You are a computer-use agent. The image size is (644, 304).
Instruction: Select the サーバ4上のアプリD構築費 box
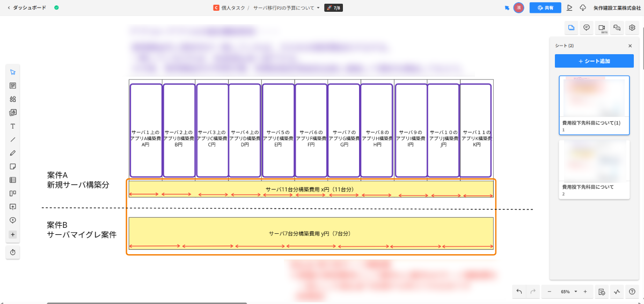(245, 130)
